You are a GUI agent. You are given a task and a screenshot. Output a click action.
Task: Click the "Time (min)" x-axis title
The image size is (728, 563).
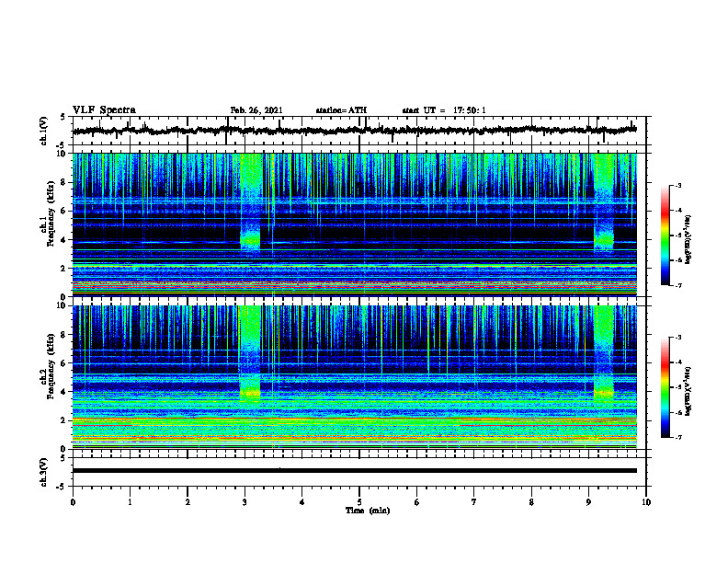click(x=368, y=511)
